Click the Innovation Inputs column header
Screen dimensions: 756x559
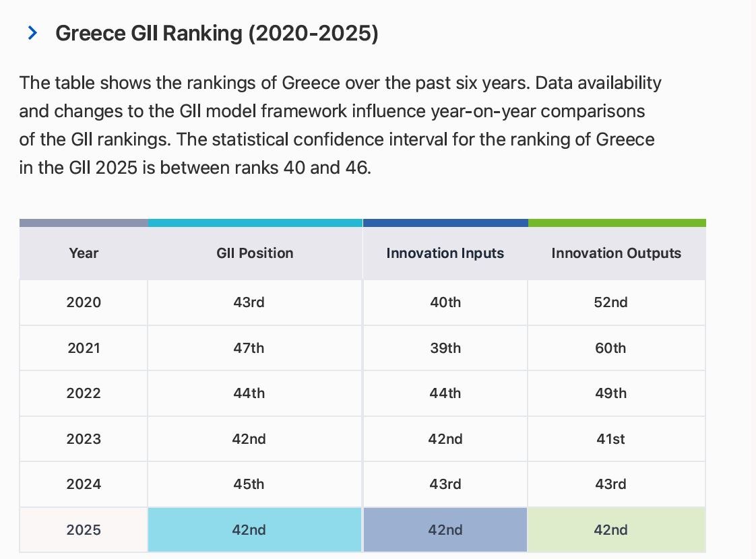click(445, 253)
